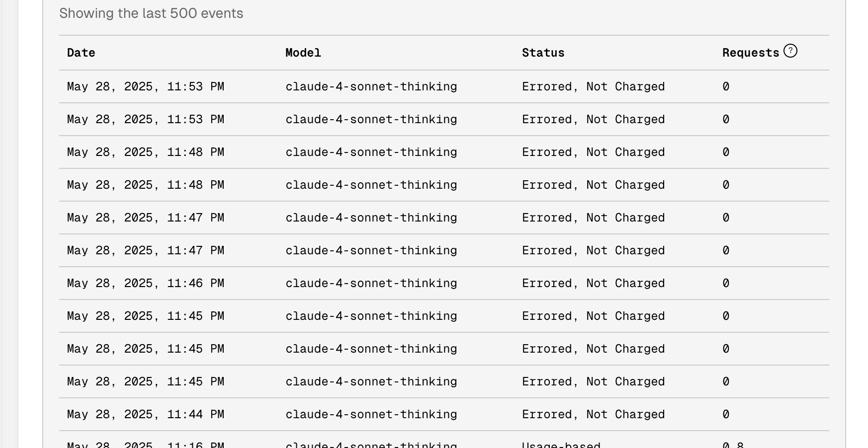Select the model name in the 11:46 PM row
The width and height of the screenshot is (868, 448).
click(371, 284)
